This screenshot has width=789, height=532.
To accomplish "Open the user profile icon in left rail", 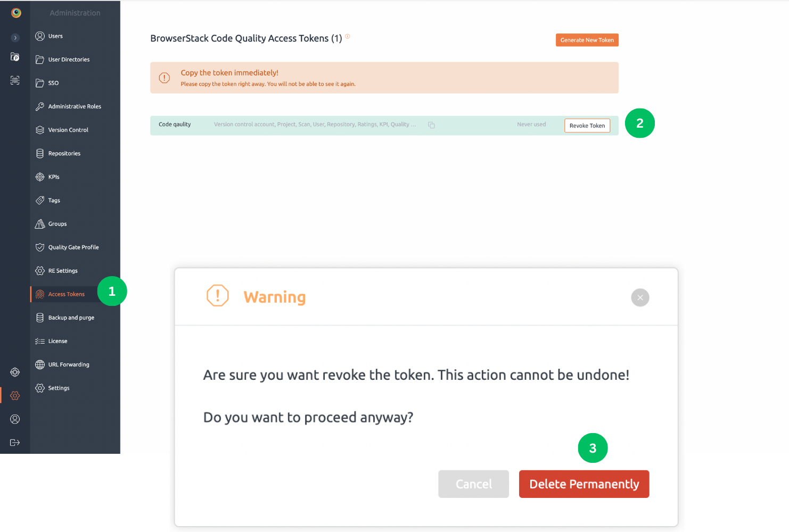I will click(x=15, y=419).
